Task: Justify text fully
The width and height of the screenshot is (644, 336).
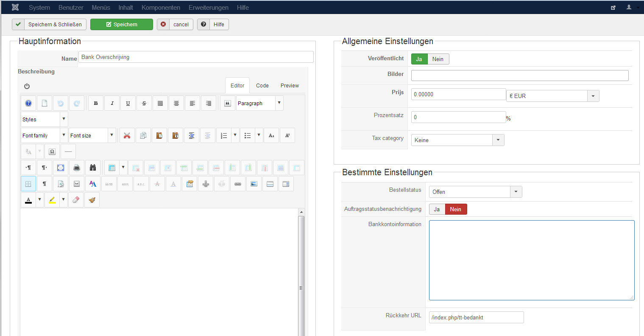Action: tap(160, 103)
